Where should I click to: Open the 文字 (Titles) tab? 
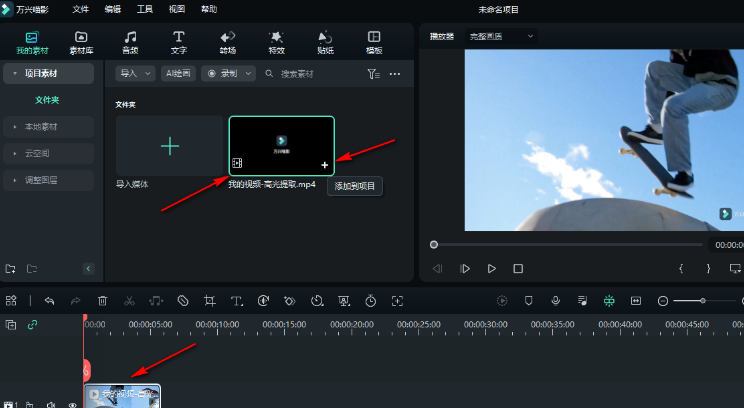tap(178, 43)
